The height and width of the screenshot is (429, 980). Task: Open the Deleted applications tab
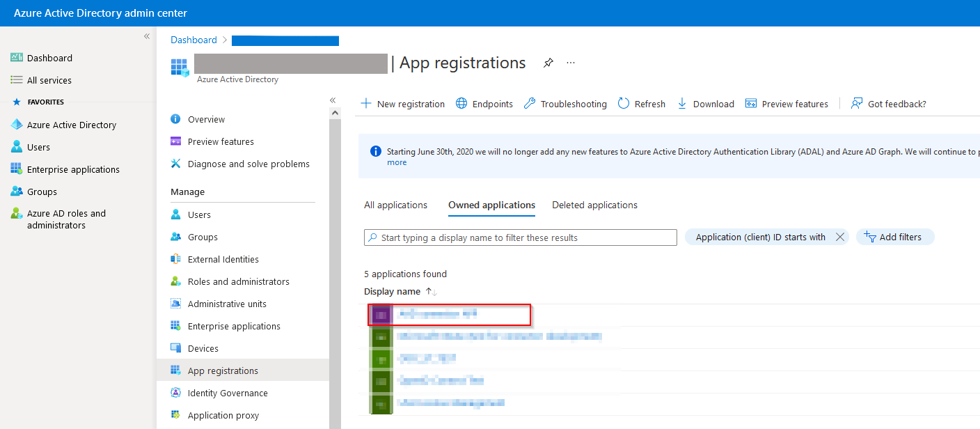coord(594,205)
